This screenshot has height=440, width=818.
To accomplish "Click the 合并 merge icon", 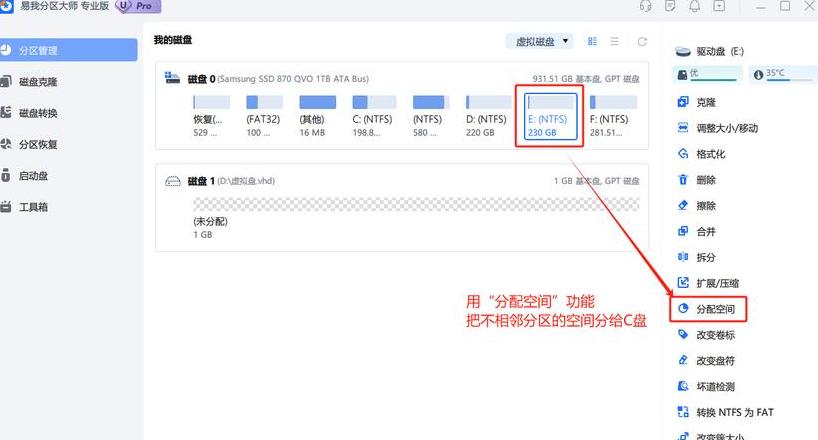I will [x=683, y=231].
